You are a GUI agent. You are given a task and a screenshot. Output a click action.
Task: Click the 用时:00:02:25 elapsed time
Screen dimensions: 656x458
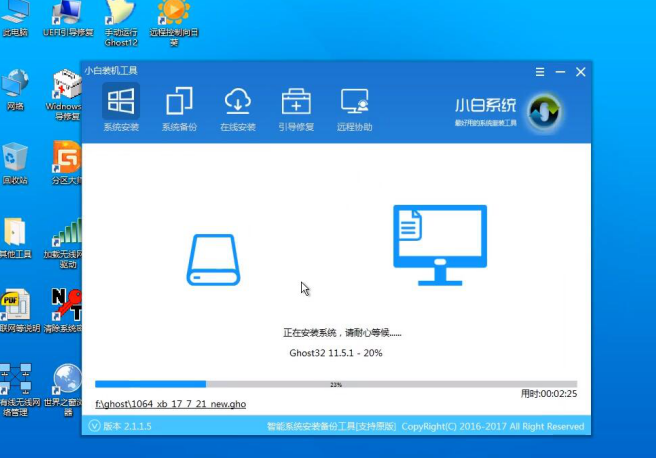549,394
